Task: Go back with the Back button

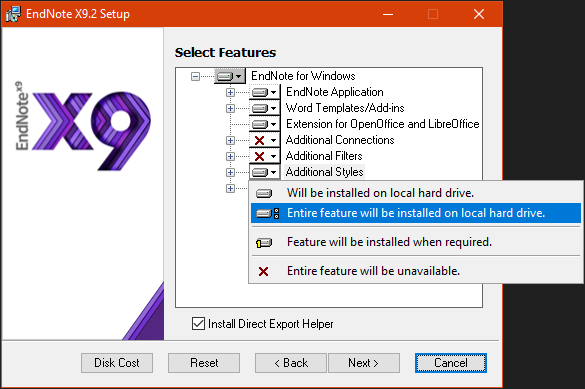Action: [291, 363]
